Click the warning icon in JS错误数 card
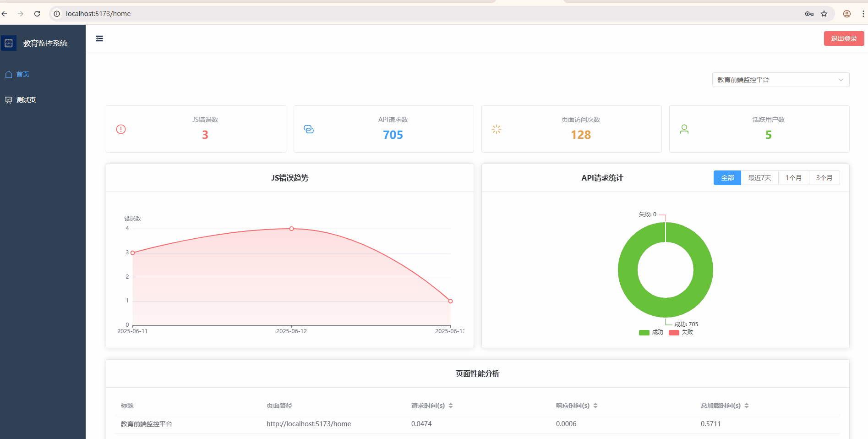Image resolution: width=868 pixels, height=439 pixels. tap(121, 129)
